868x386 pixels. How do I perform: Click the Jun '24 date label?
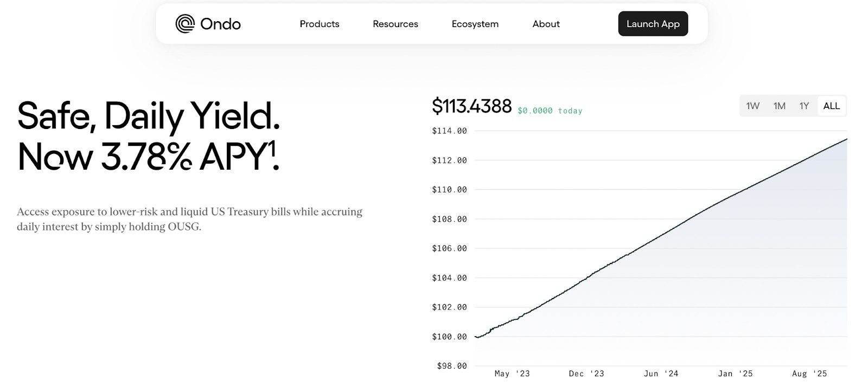coord(661,374)
